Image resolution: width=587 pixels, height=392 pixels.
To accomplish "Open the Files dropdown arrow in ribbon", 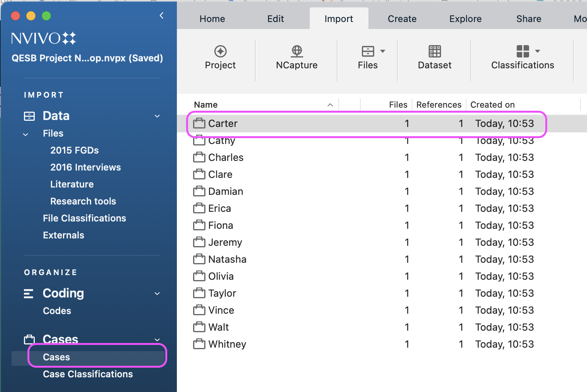I will point(383,51).
